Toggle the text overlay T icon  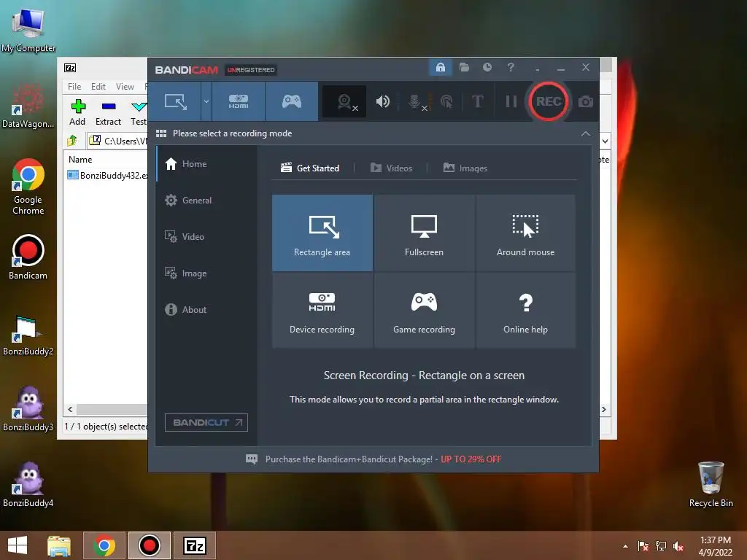(x=477, y=101)
